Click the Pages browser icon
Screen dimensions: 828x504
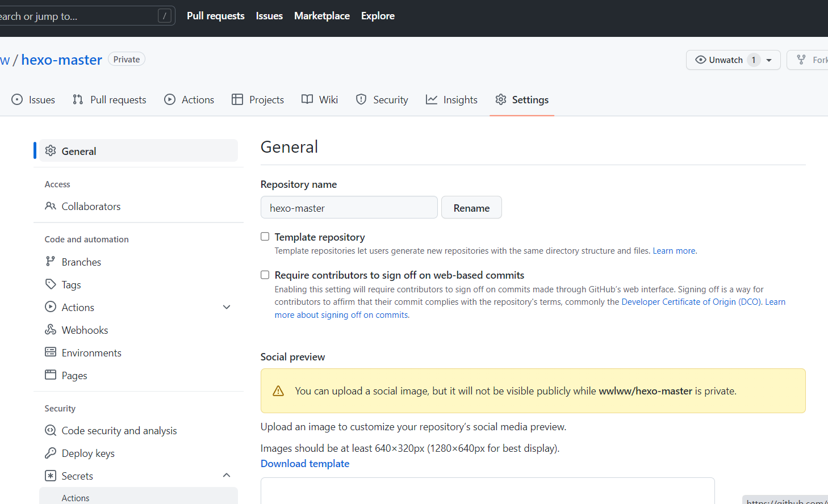click(51, 375)
